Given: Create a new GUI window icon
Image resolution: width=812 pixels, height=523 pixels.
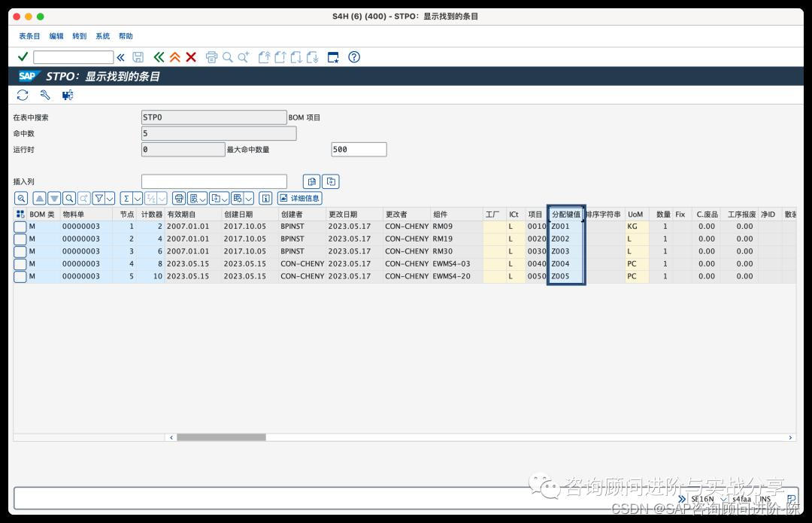Looking at the screenshot, I should (x=333, y=57).
